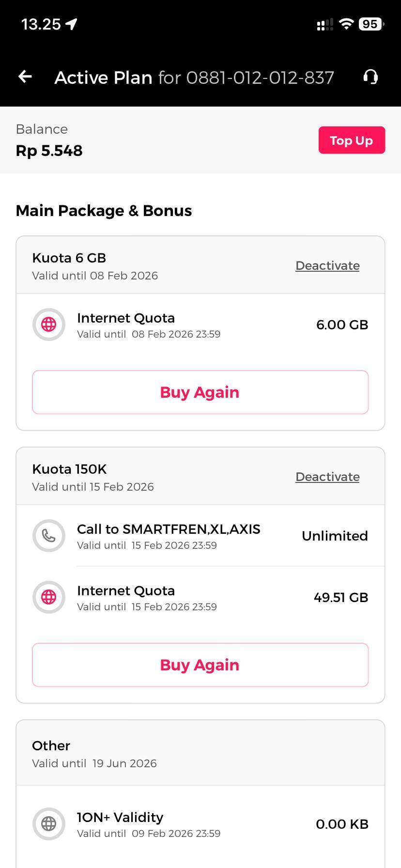Tap the location arrow beside the clock
The height and width of the screenshot is (868, 401).
point(72,24)
